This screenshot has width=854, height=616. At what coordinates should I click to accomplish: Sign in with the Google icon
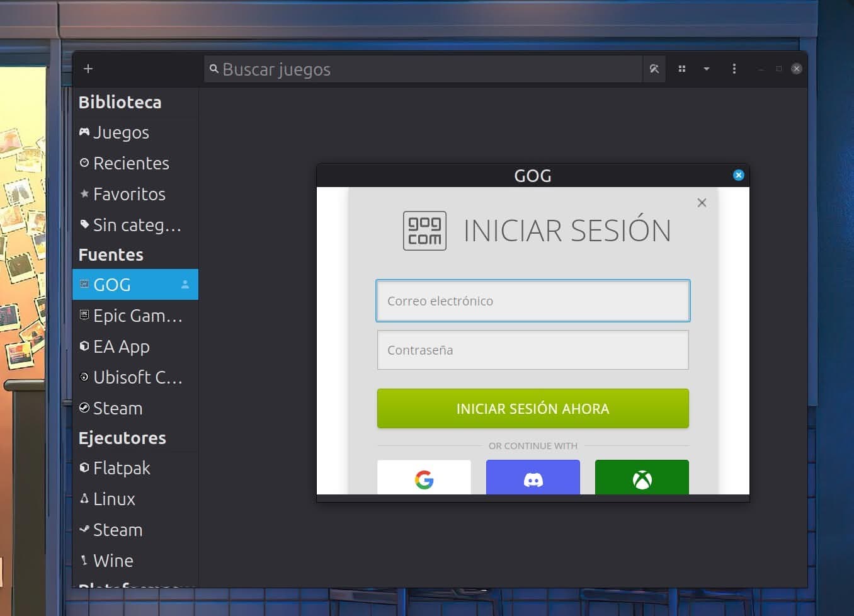(x=424, y=479)
